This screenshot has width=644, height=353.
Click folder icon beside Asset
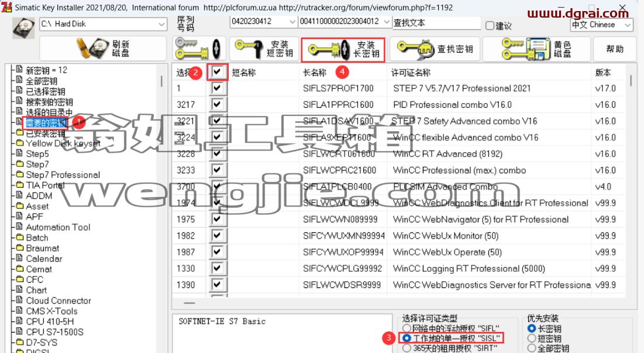(19, 205)
